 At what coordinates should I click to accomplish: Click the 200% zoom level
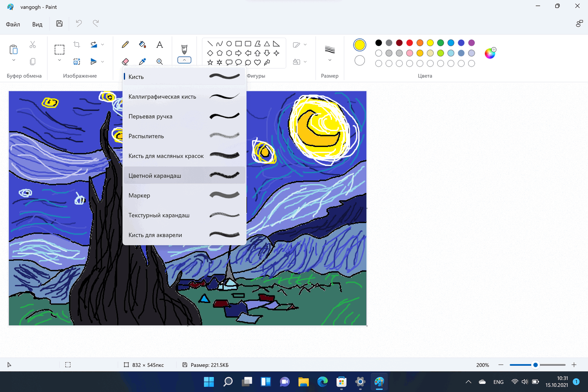(483, 365)
